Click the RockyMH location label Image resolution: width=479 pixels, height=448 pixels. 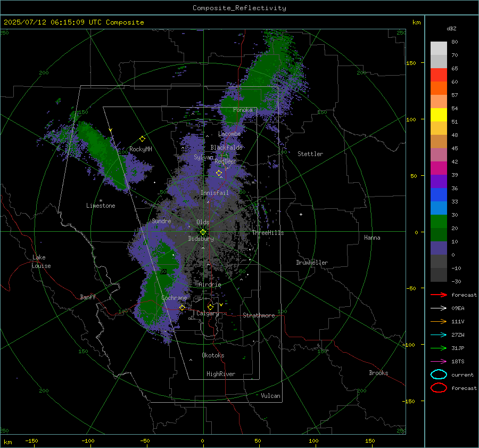(x=141, y=149)
